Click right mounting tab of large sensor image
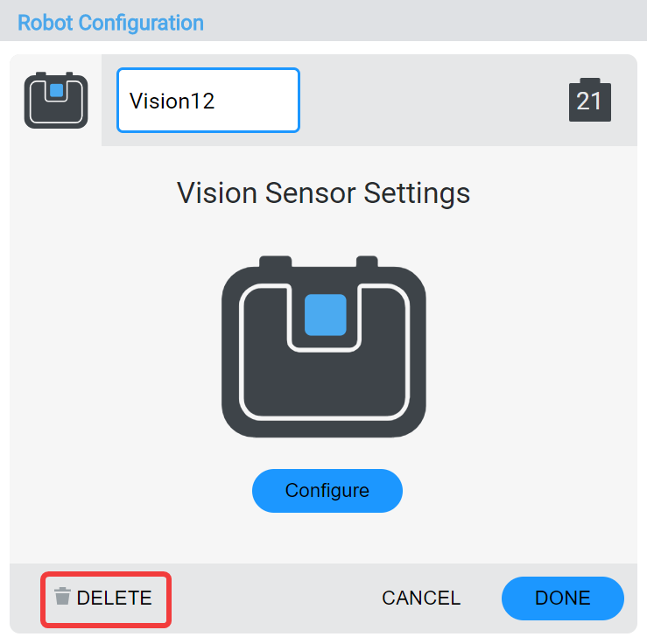The height and width of the screenshot is (644, 647). 367,262
